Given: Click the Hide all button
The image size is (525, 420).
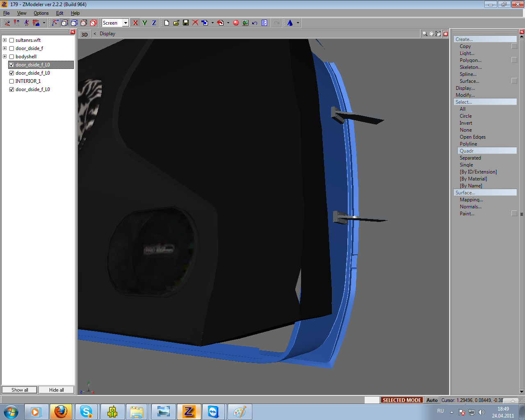Looking at the screenshot, I should pos(57,390).
